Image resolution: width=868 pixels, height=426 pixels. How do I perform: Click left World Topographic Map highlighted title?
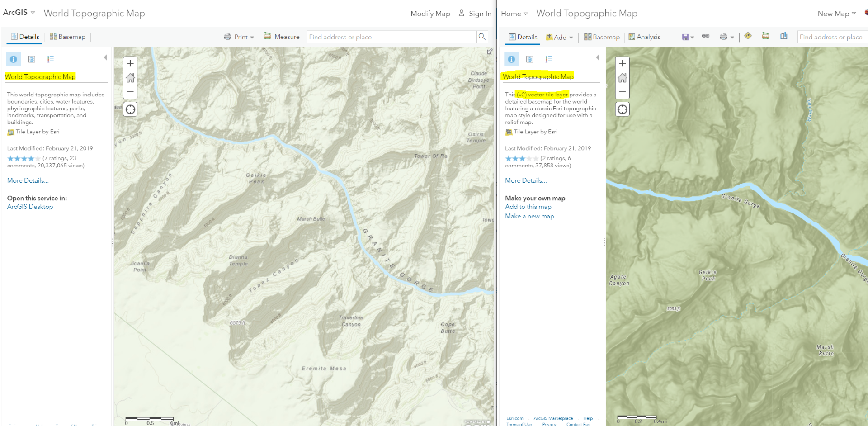(x=40, y=76)
